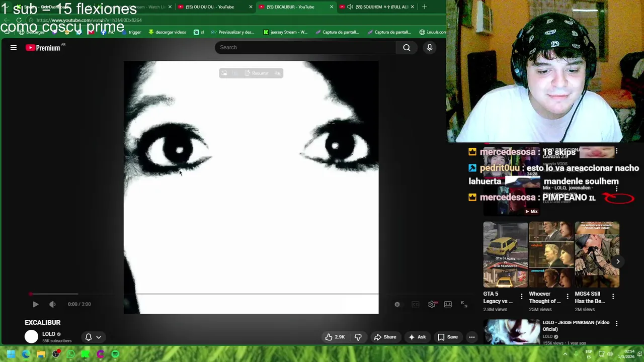Viewport: 644px width, 362px height.
Task: Open options for JESSE PINKMAN video
Action: (x=616, y=324)
